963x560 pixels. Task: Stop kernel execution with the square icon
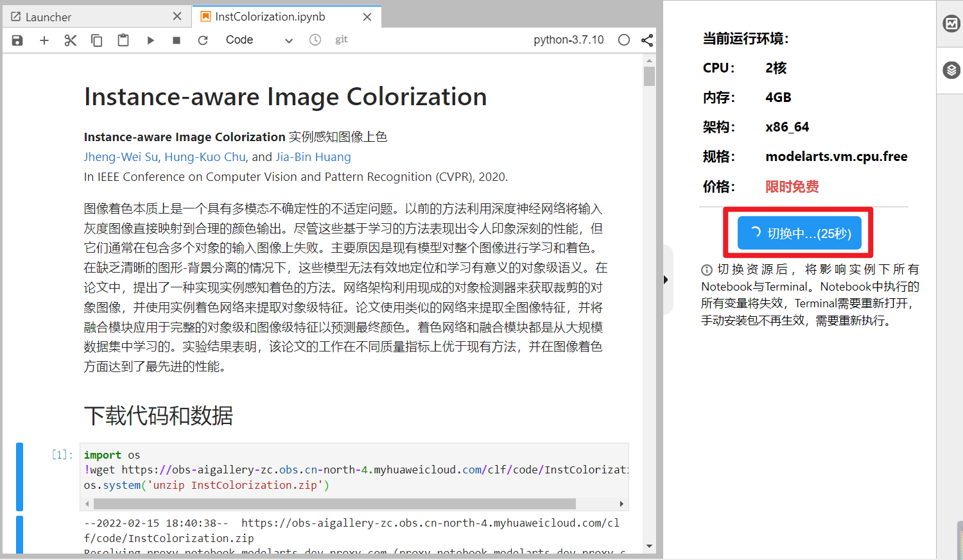click(x=177, y=40)
